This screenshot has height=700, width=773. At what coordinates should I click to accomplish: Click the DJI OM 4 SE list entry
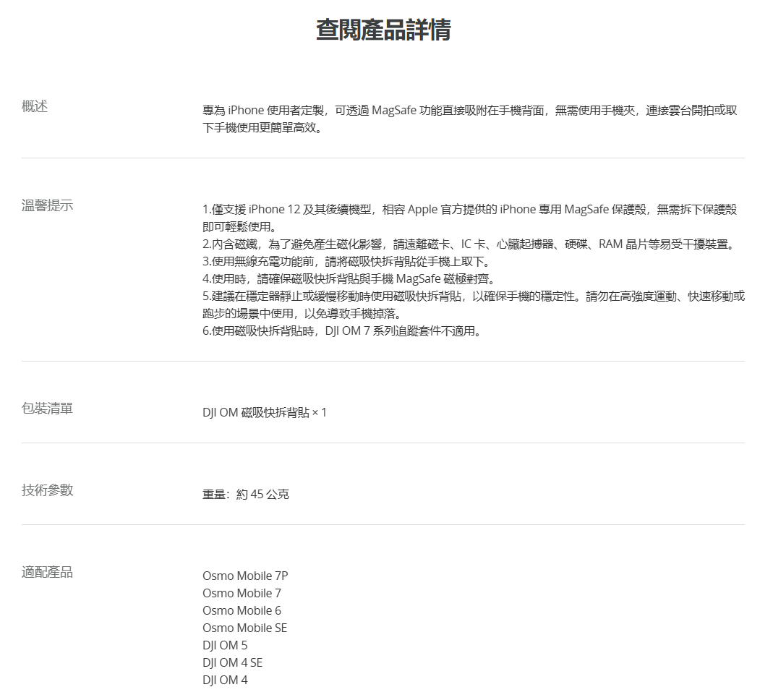[x=232, y=662]
